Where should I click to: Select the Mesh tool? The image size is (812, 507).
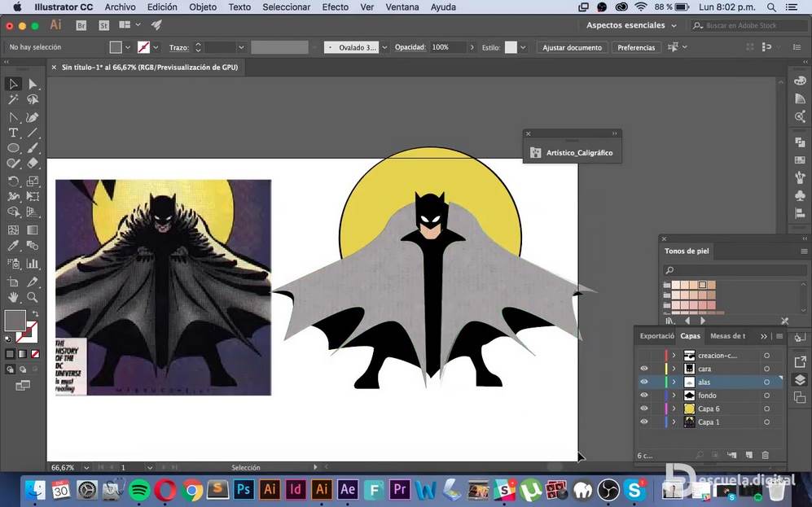(13, 230)
